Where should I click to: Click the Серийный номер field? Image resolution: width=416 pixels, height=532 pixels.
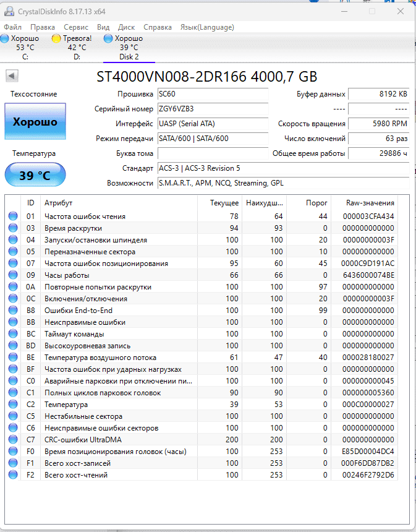click(x=213, y=109)
